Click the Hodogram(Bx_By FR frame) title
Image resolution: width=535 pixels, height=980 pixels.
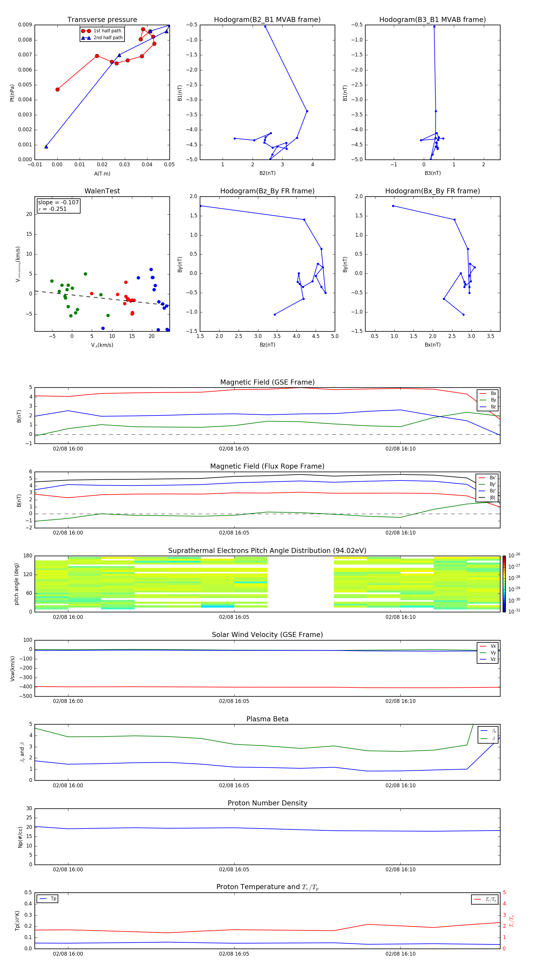[432, 191]
